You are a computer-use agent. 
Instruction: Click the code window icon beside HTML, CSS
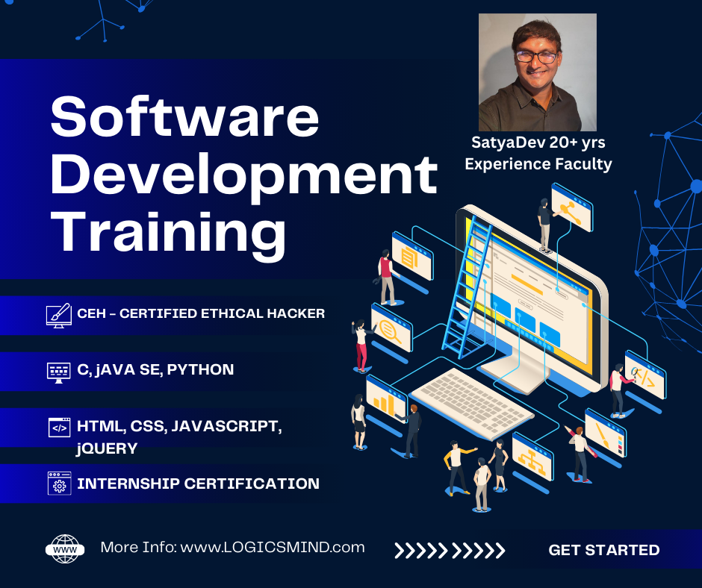(58, 428)
